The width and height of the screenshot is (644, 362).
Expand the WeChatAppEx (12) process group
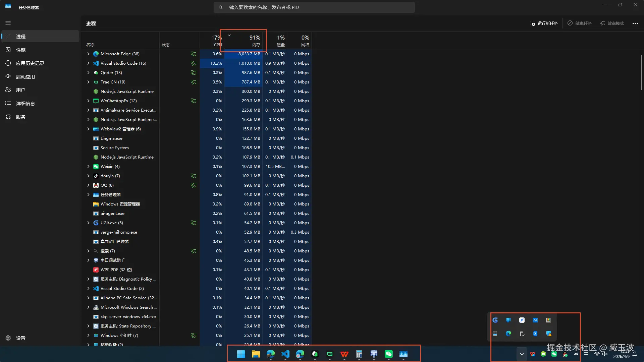(88, 101)
